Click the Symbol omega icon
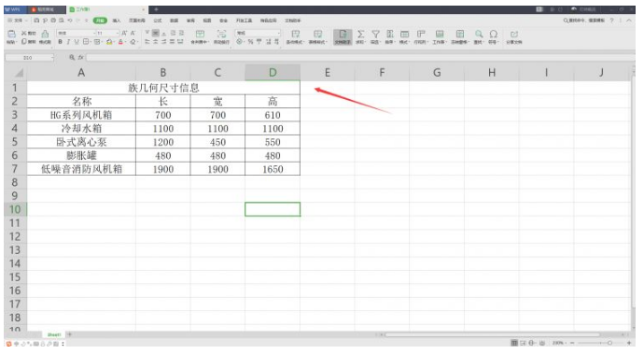 [494, 35]
